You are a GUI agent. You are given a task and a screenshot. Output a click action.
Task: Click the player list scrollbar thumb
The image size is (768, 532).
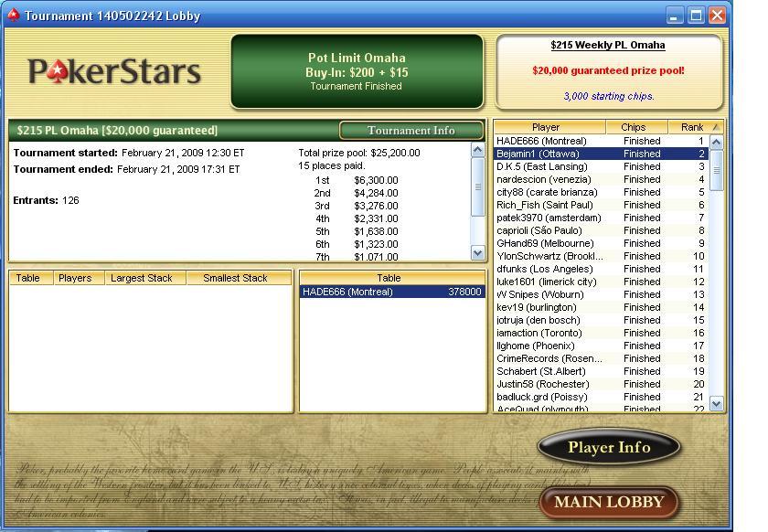point(716,170)
